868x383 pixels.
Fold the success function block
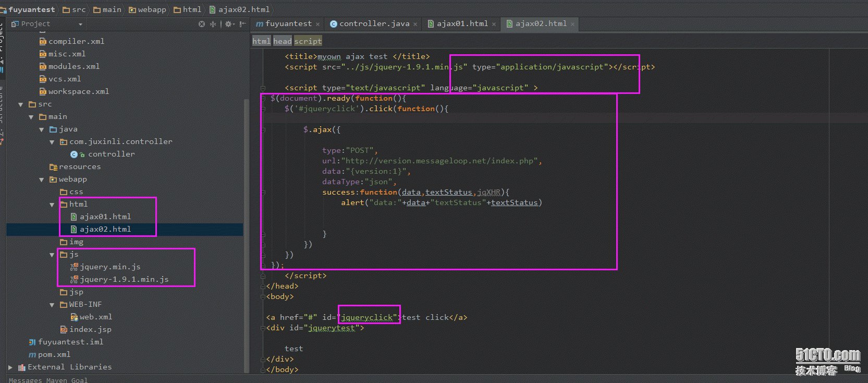click(x=263, y=192)
